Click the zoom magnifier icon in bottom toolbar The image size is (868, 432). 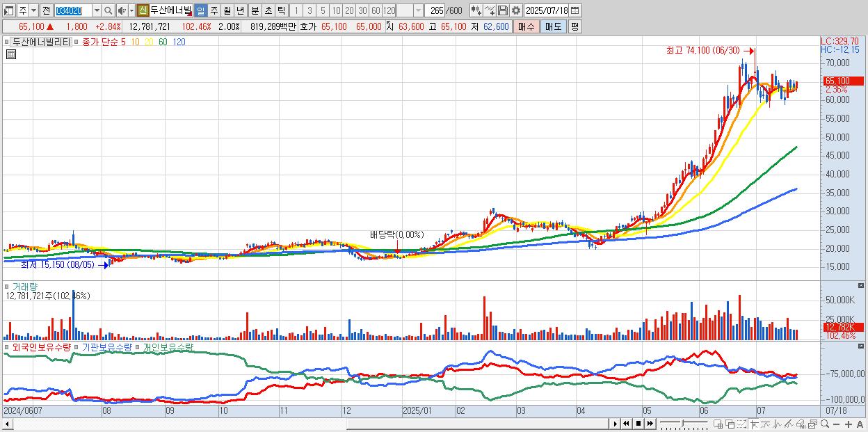824,424
